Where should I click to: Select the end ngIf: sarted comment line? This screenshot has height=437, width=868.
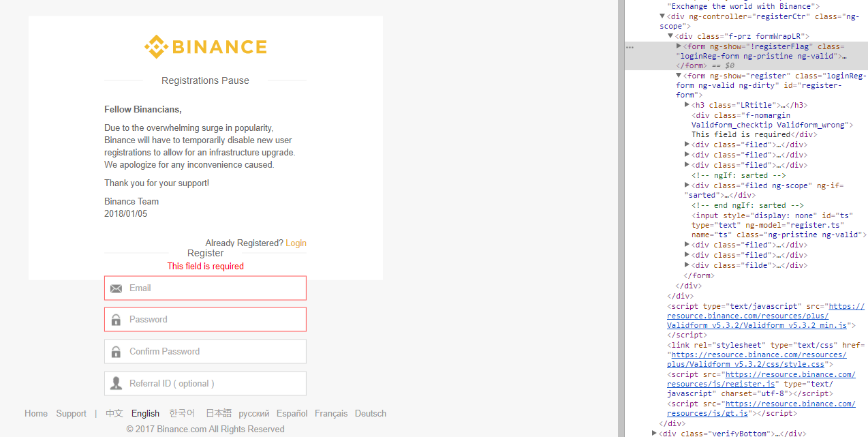tap(747, 205)
